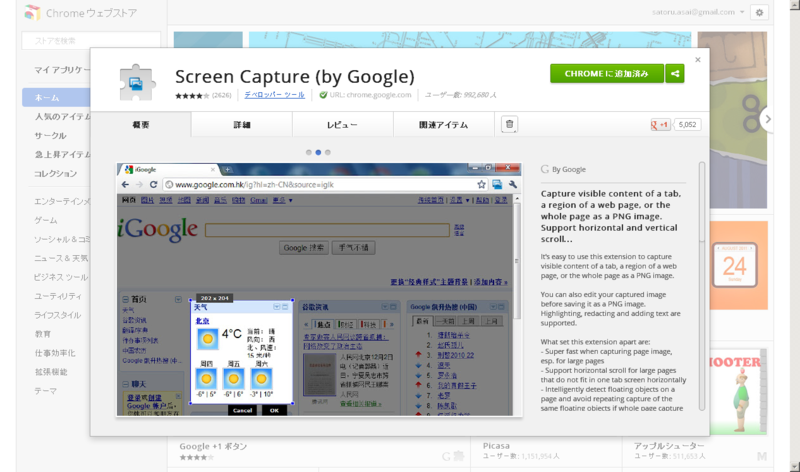Click the trash icon in the tab row
Viewport: 800px width, 472px height.
pyautogui.click(x=509, y=124)
